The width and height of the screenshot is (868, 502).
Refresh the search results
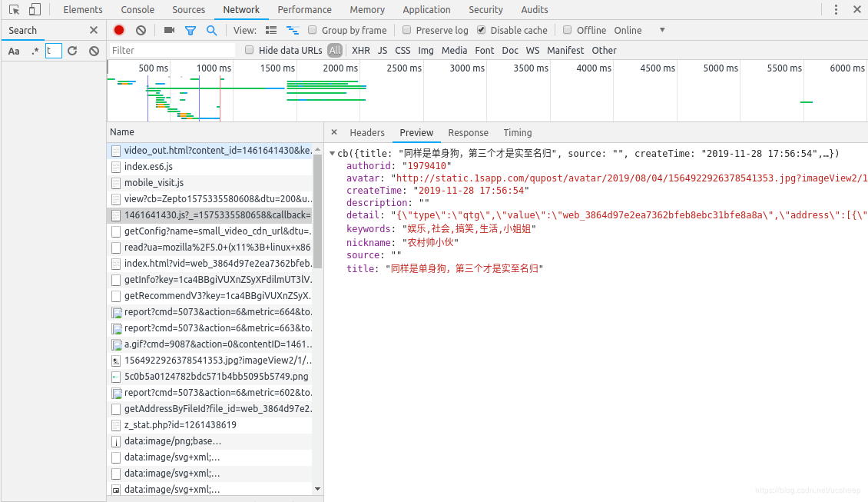[72, 51]
